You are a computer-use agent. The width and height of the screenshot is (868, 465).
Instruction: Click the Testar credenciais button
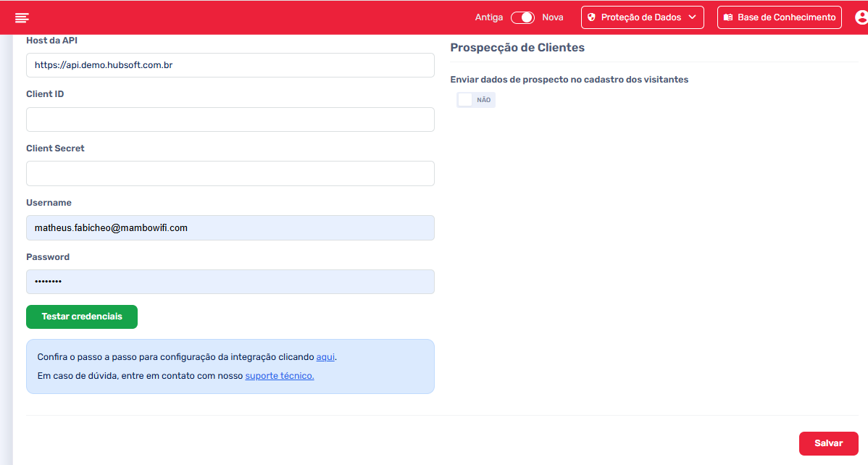82,317
